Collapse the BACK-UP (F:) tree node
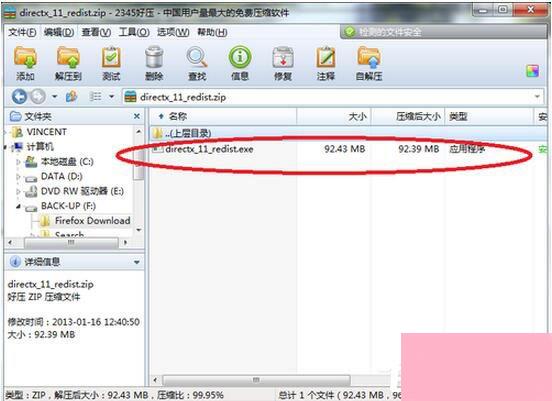Viewport: 552px width, 401px height. 18,206
